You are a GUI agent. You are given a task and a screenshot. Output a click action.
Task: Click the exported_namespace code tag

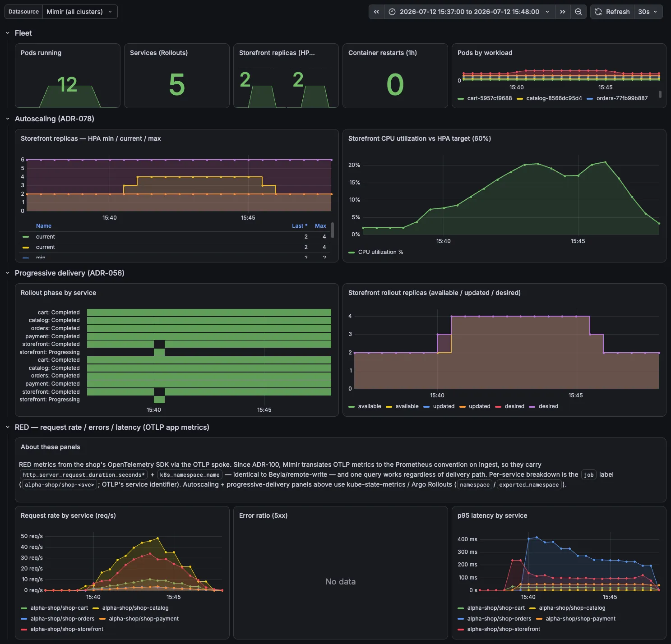coord(529,485)
